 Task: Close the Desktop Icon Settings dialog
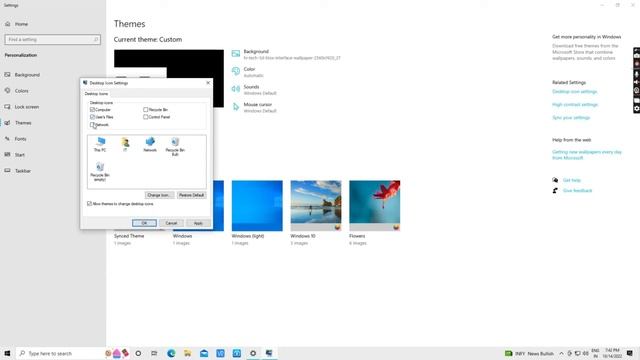pyautogui.click(x=208, y=83)
